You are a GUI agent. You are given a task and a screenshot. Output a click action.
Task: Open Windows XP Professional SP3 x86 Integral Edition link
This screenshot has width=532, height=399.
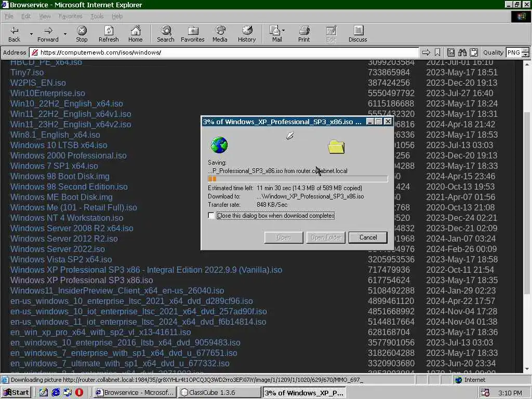pos(146,270)
